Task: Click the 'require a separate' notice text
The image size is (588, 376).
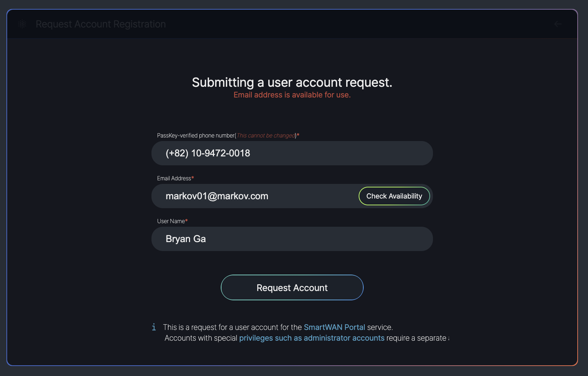Action: (416, 338)
